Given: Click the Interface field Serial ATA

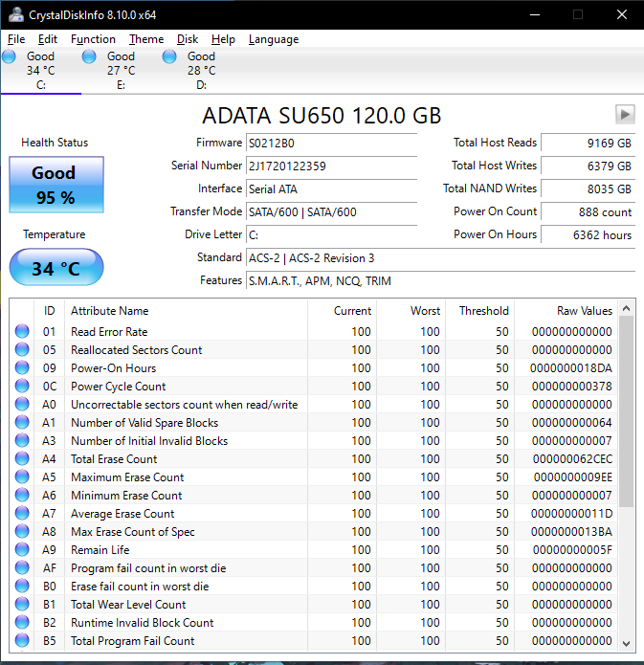Looking at the screenshot, I should pos(331,188).
